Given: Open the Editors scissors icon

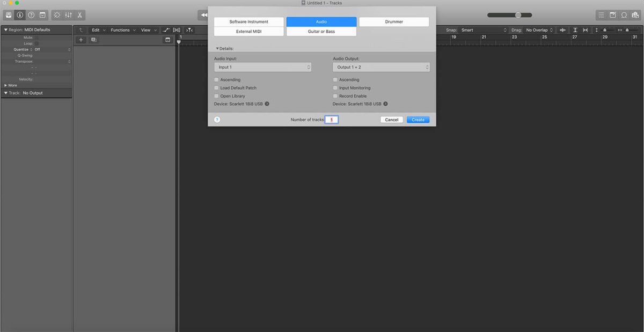Looking at the screenshot, I should (x=80, y=15).
